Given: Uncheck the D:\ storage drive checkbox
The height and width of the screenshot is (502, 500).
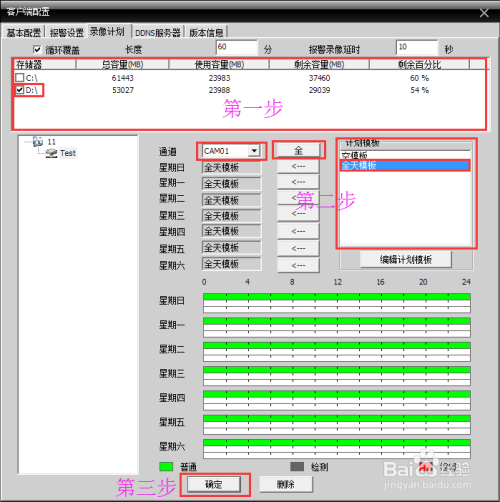Looking at the screenshot, I should [x=20, y=90].
